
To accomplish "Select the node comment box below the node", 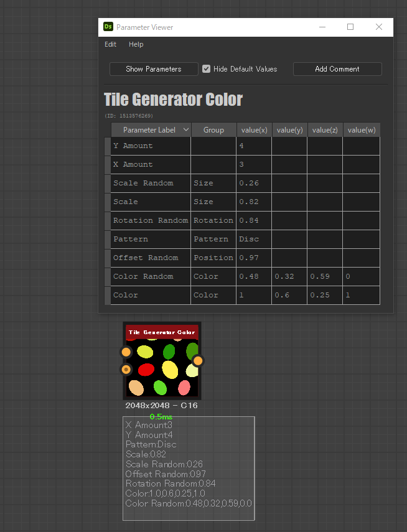I will point(189,468).
